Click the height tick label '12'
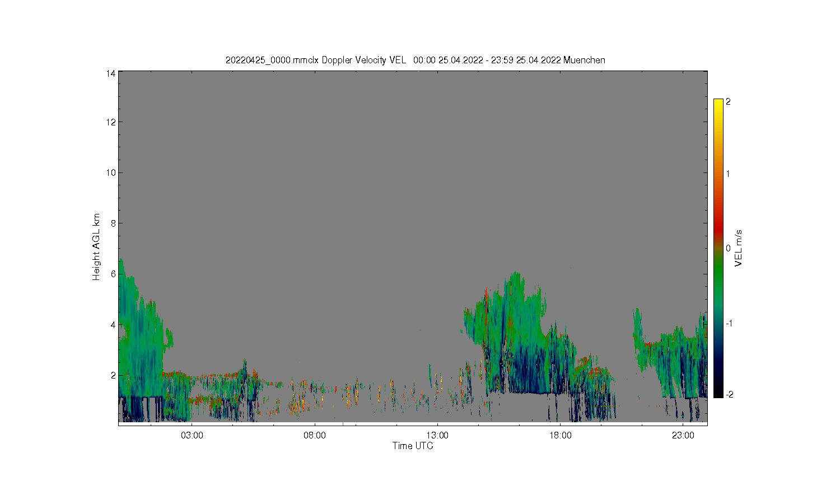The height and width of the screenshot is (504, 840). [111, 122]
